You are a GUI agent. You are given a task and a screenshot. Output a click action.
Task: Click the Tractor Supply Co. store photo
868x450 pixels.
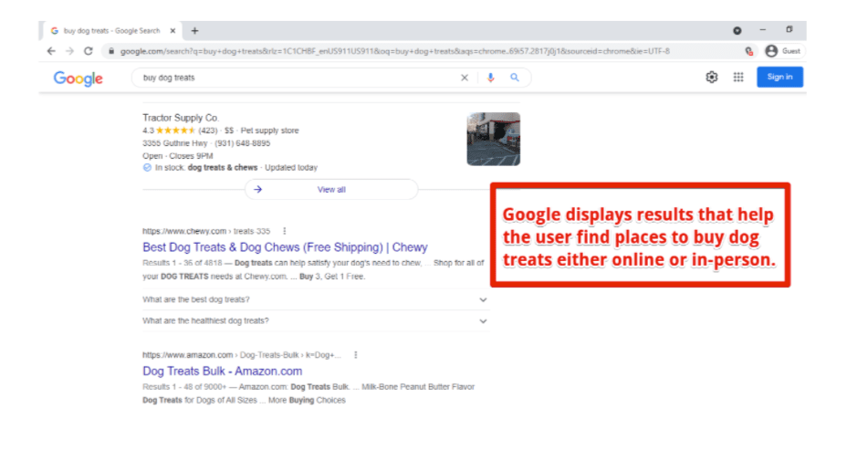493,139
